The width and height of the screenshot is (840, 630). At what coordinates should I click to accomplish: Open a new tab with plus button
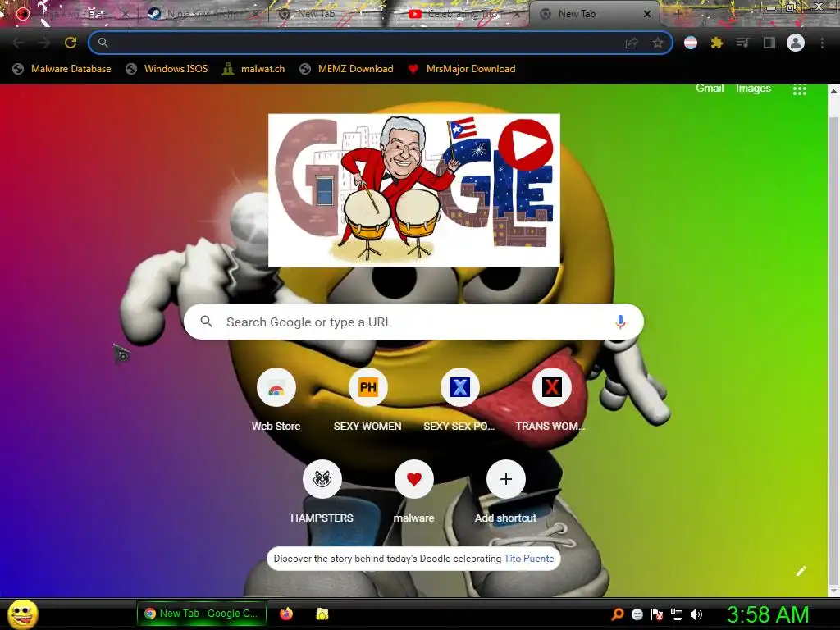[678, 15]
